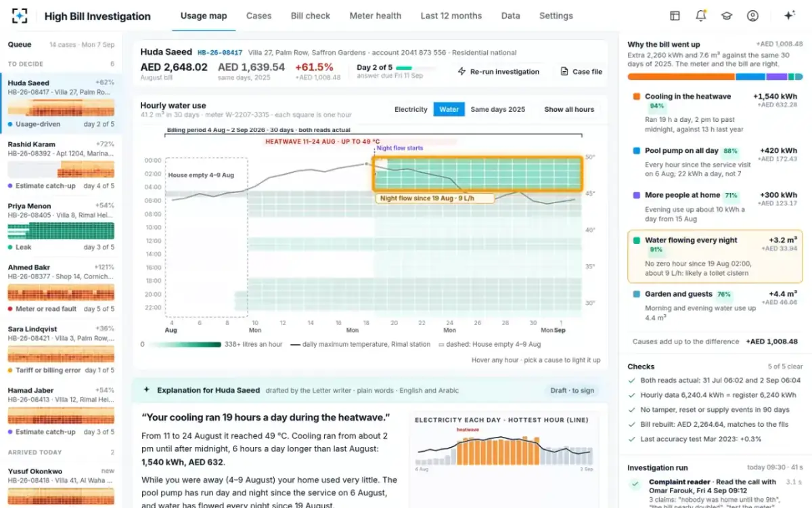Click the Night flow since 19 Aug label
The width and height of the screenshot is (812, 508).
[x=435, y=198]
